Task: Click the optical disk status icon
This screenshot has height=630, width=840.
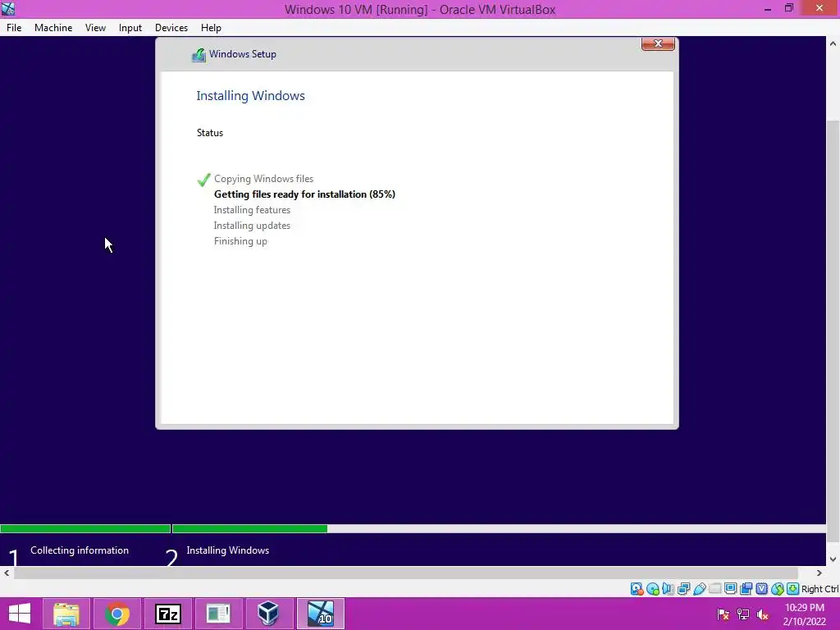Action: pyautogui.click(x=652, y=589)
